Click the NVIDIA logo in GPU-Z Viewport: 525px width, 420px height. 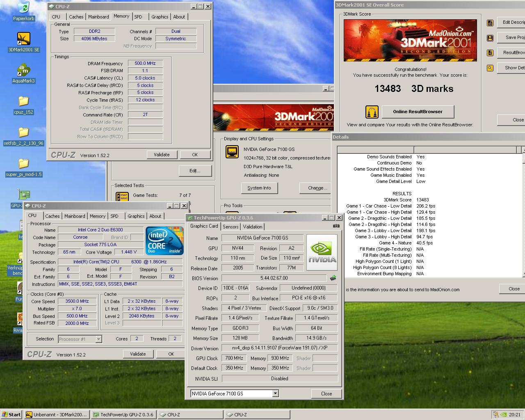coord(322,252)
